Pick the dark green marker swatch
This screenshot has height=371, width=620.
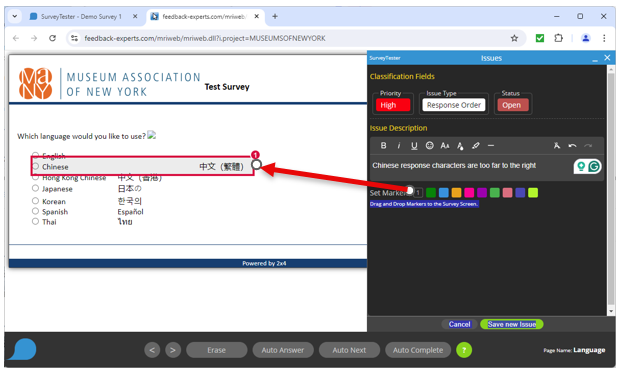coord(431,193)
